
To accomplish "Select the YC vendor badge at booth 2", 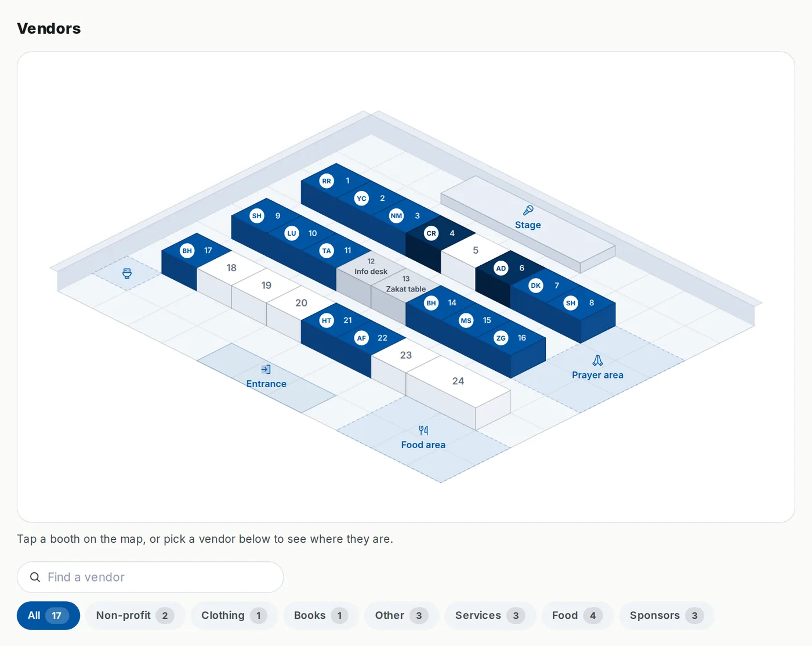I will point(361,199).
